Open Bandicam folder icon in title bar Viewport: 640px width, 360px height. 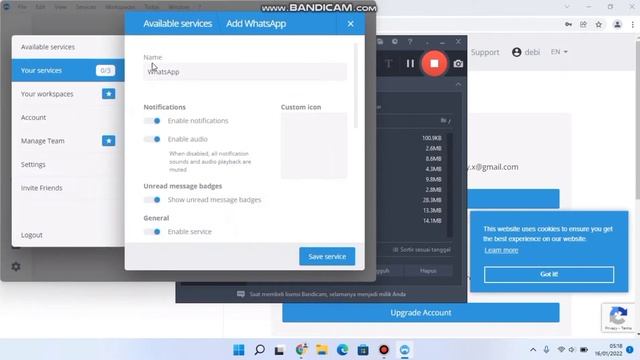[x=380, y=42]
